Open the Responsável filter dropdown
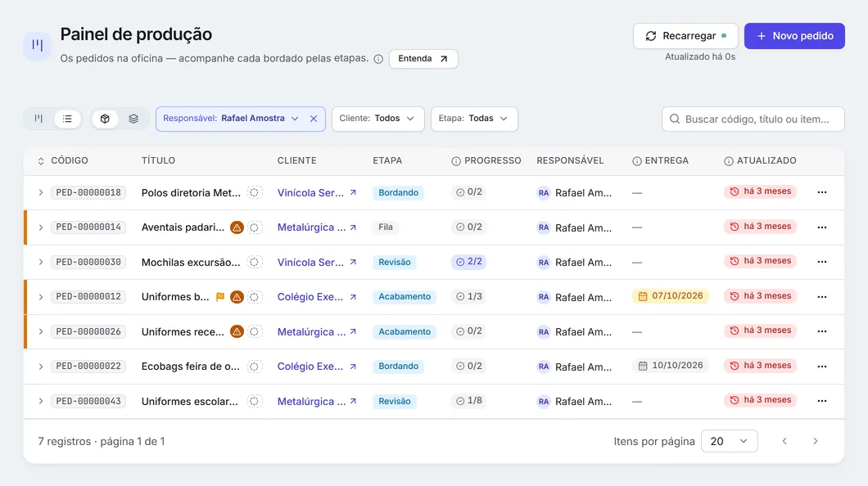Viewport: 868px width, 486px height. (233, 119)
